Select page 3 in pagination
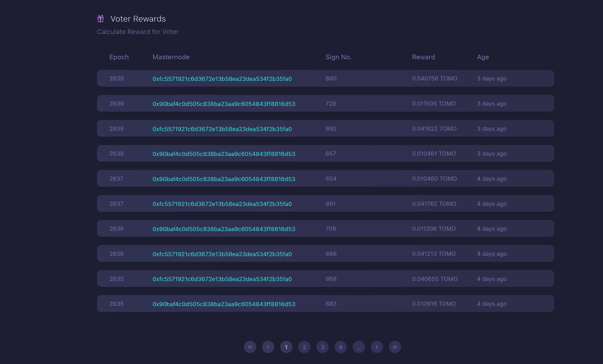Viewport: 603px width, 364px height. coord(322,347)
